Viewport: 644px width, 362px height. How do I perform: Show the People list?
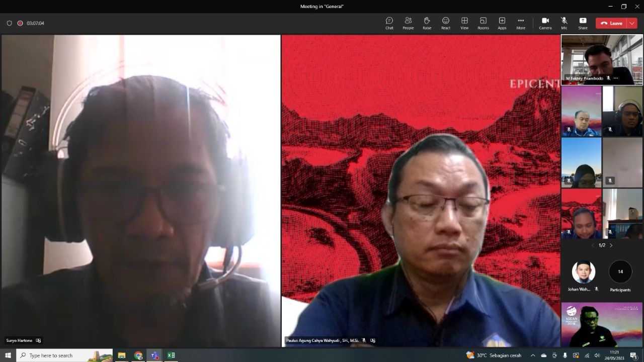408,23
